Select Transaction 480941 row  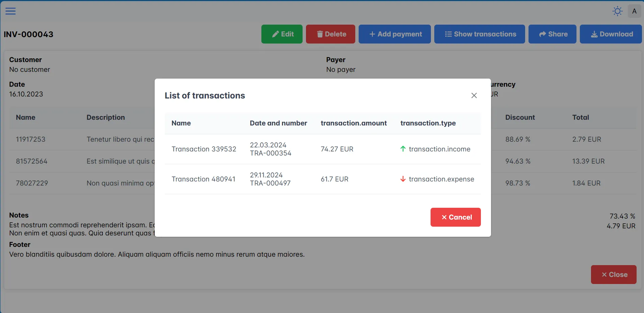(203, 179)
